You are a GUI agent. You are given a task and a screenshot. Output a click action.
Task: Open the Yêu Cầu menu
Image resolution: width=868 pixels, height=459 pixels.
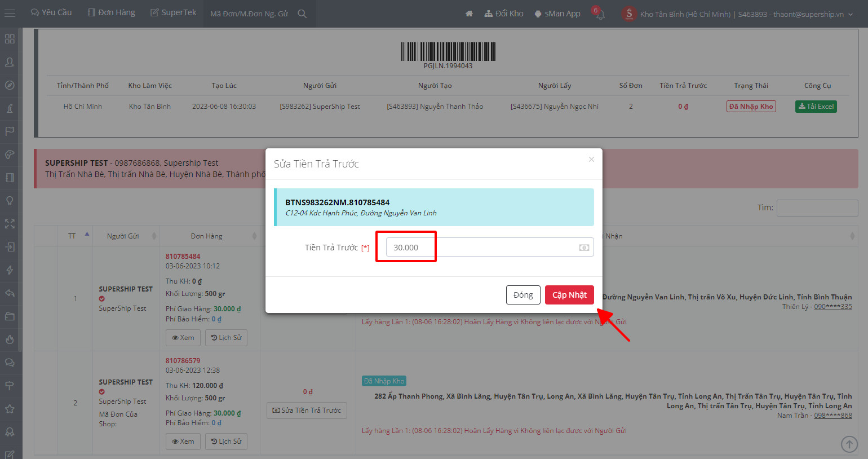51,13
